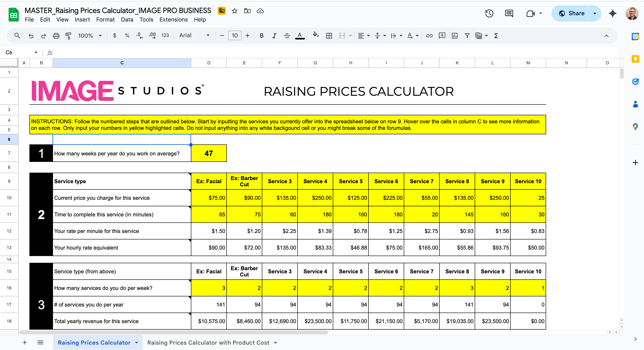This screenshot has width=644, height=350.
Task: Click the Share button
Action: (x=571, y=13)
